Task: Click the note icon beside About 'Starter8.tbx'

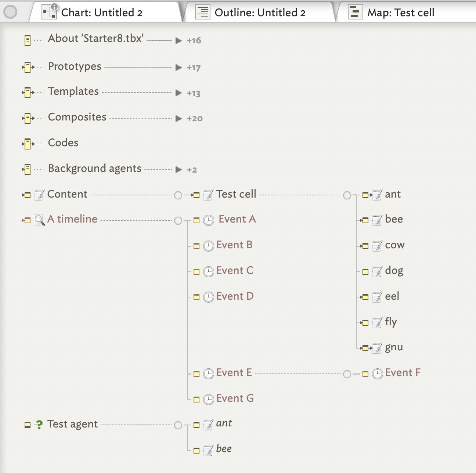Action: click(x=28, y=40)
